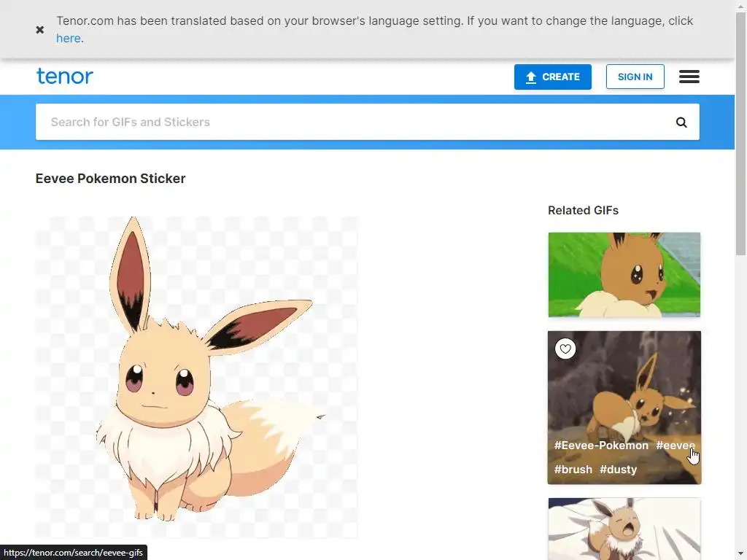Image resolution: width=747 pixels, height=560 pixels.
Task: Click the CREATE upload button
Action: click(x=553, y=77)
